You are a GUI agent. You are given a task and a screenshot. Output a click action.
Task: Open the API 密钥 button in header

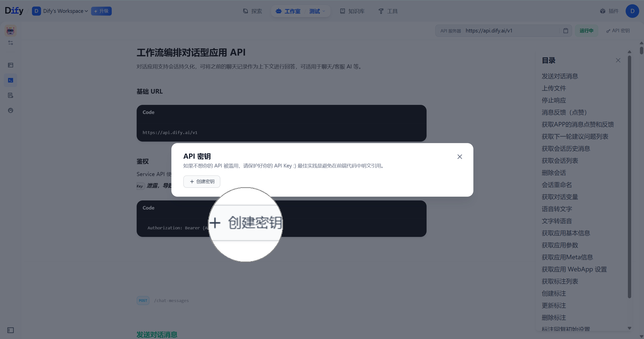tap(618, 31)
